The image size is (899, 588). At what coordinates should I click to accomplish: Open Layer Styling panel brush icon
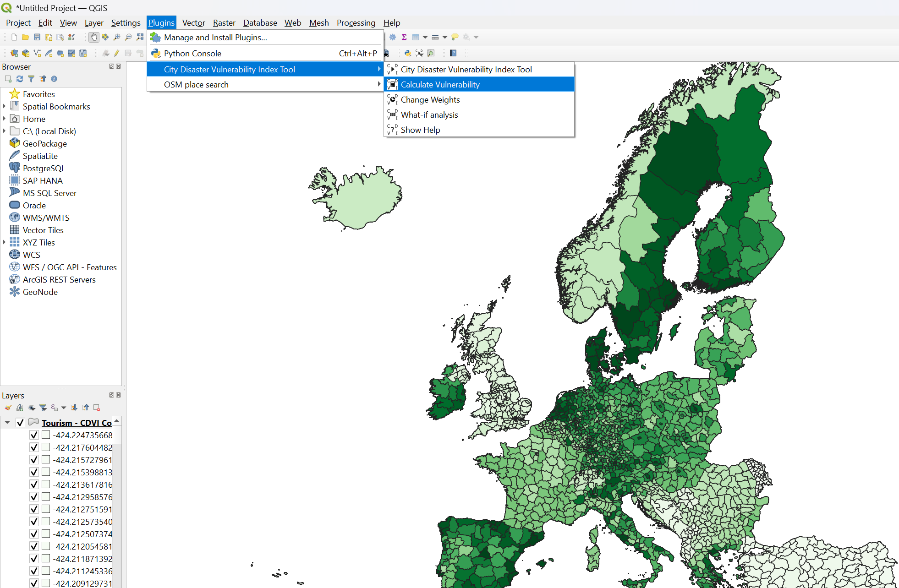click(x=8, y=408)
